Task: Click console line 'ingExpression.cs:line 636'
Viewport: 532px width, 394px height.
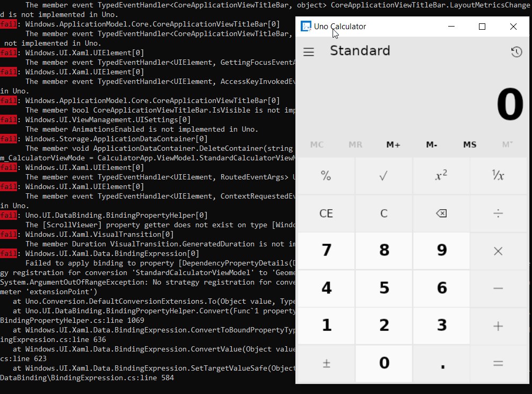Action: pyautogui.click(x=53, y=339)
